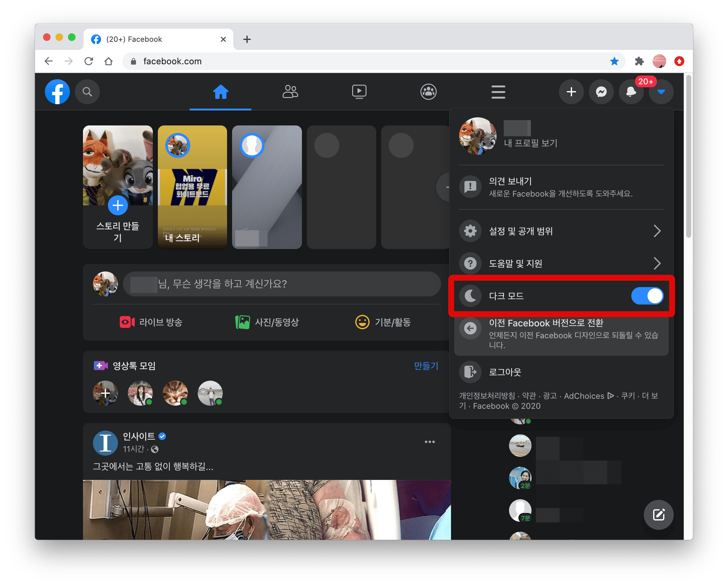728x586 pixels.
Task: Open the AdChoices footer link
Action: tap(589, 396)
